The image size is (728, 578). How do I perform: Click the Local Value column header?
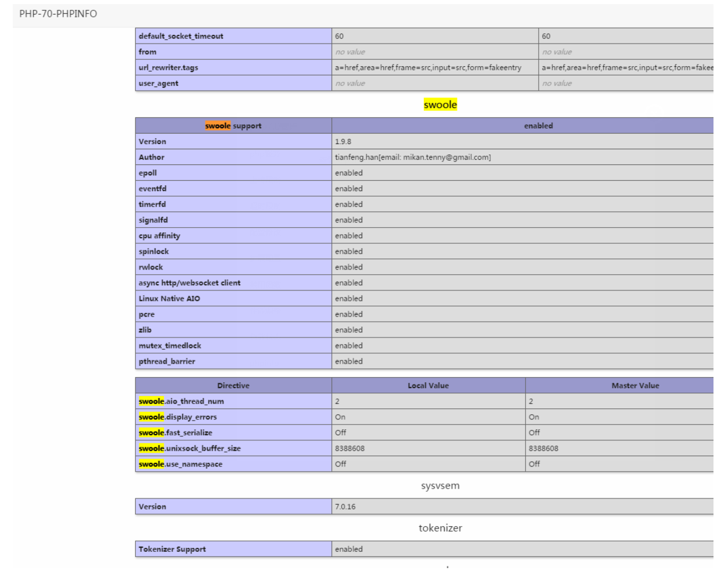pos(428,386)
